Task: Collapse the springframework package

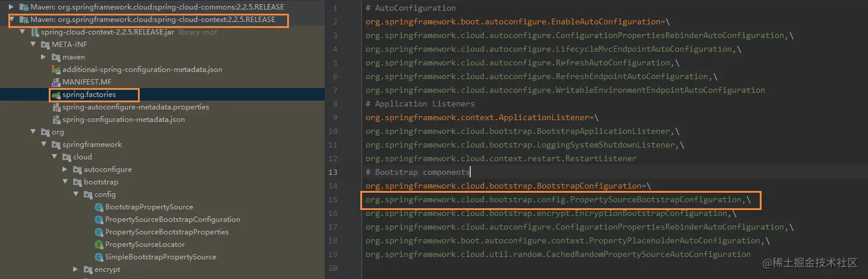Action: pyautogui.click(x=44, y=145)
